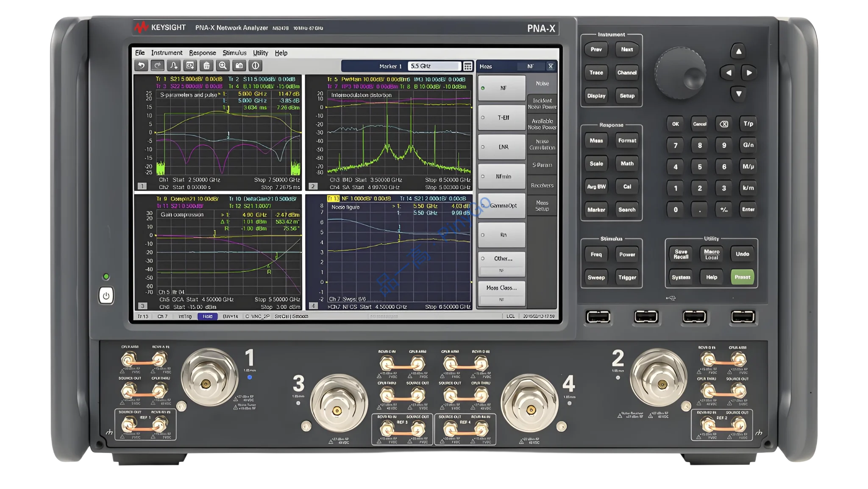Tap the up arrow navigation key
Image resolution: width=868 pixels, height=489 pixels.
[x=739, y=51]
